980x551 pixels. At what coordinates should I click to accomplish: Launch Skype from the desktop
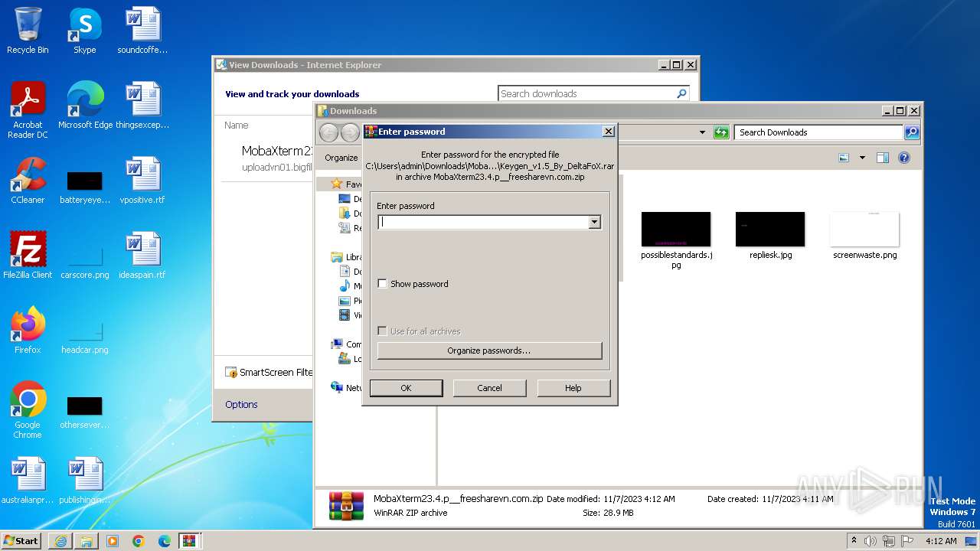[x=84, y=31]
